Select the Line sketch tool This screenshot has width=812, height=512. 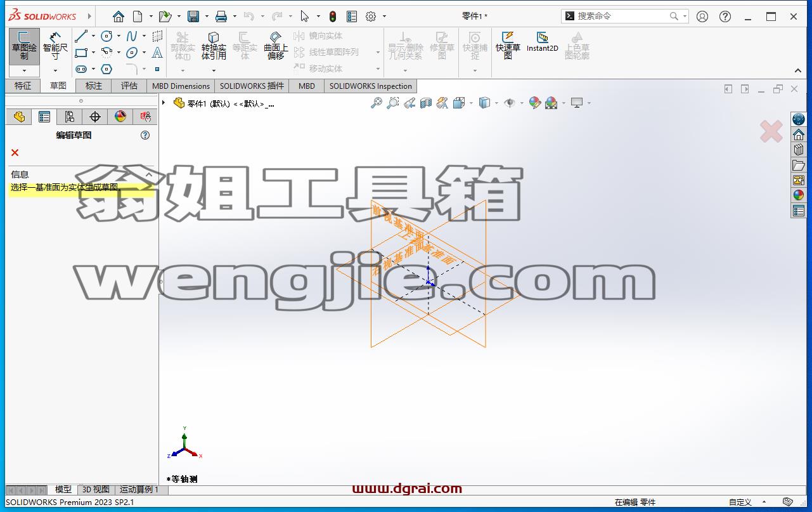coord(81,36)
